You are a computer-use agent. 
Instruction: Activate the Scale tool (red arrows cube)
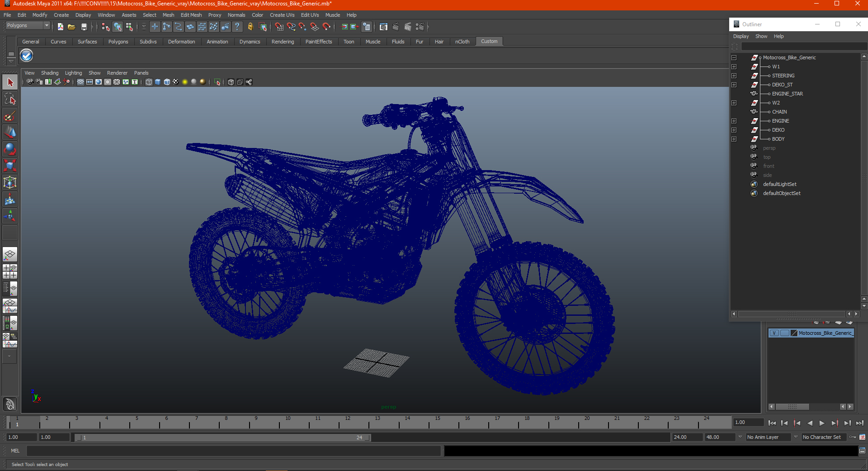(x=10, y=166)
